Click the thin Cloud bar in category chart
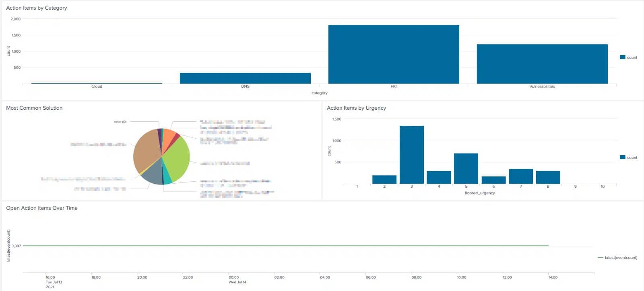Screen dimensions: 644x291 [x=97, y=83]
